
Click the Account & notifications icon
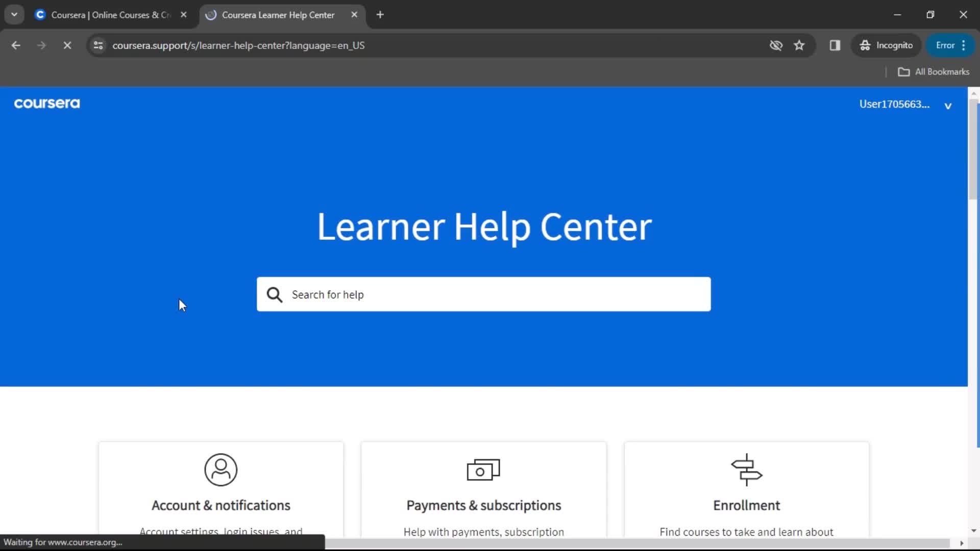point(221,469)
